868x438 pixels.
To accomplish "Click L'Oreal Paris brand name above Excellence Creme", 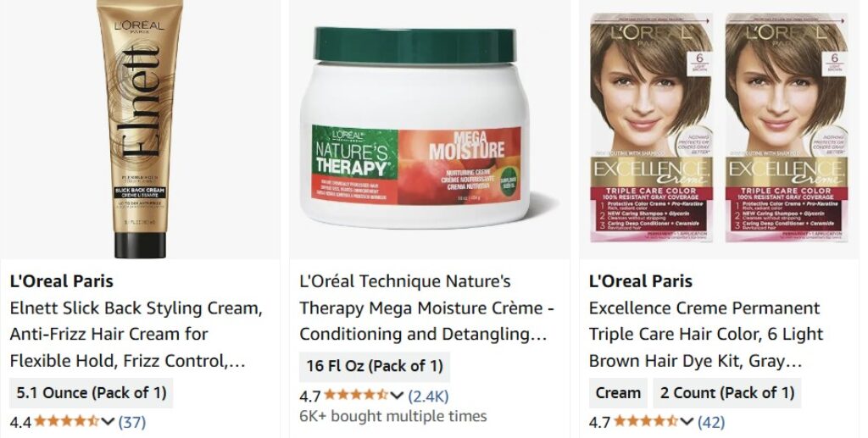I will pos(641,281).
